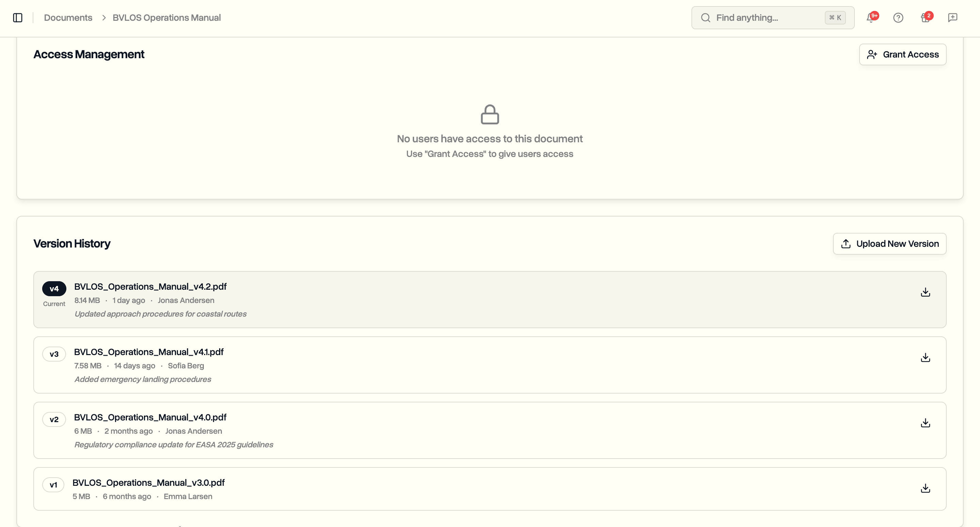The image size is (980, 527).
Task: Click the Grant Access button
Action: tap(902, 54)
